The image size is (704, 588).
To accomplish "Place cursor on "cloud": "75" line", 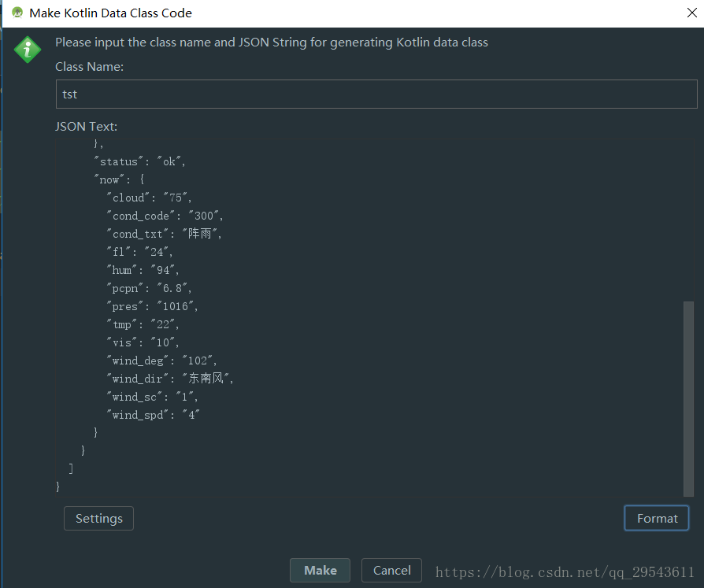I will point(149,198).
